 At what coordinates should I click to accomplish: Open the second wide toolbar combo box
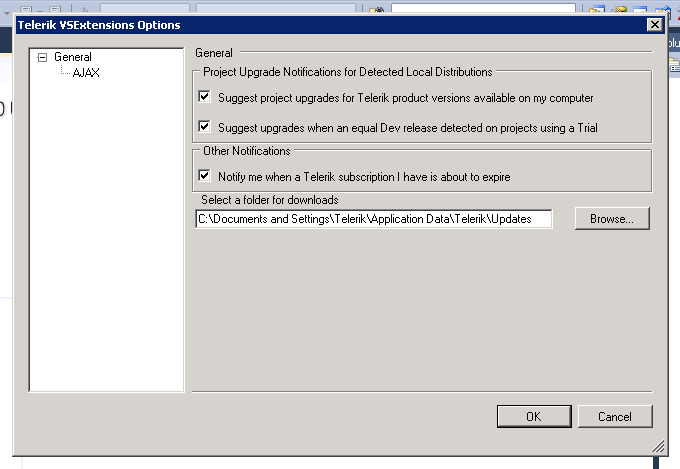[276, 9]
